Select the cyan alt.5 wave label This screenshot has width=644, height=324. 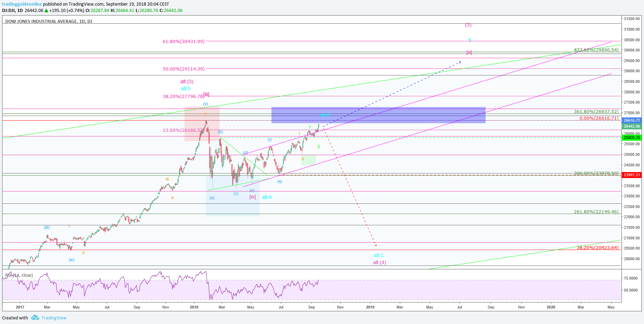click(186, 88)
